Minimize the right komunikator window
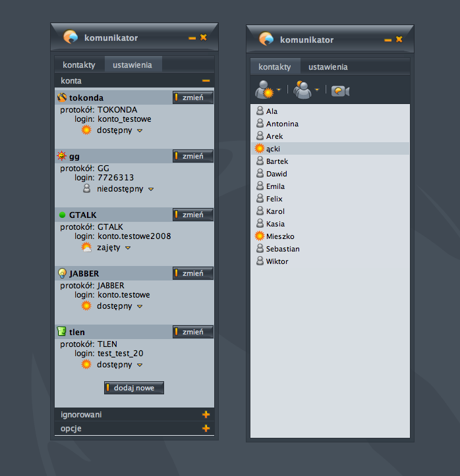 point(388,40)
